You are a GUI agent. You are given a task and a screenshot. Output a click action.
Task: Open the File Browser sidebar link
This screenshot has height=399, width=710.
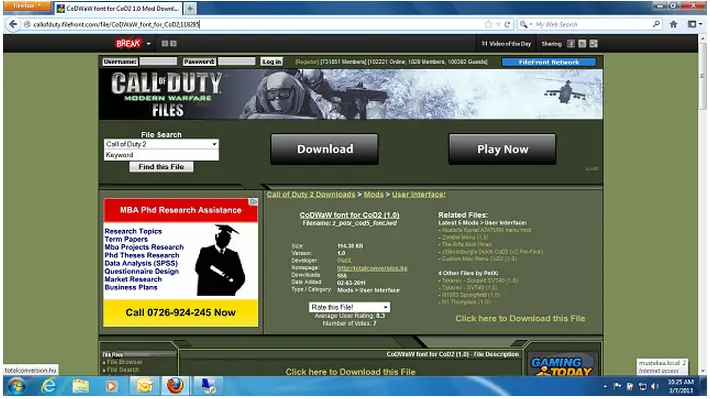point(125,362)
